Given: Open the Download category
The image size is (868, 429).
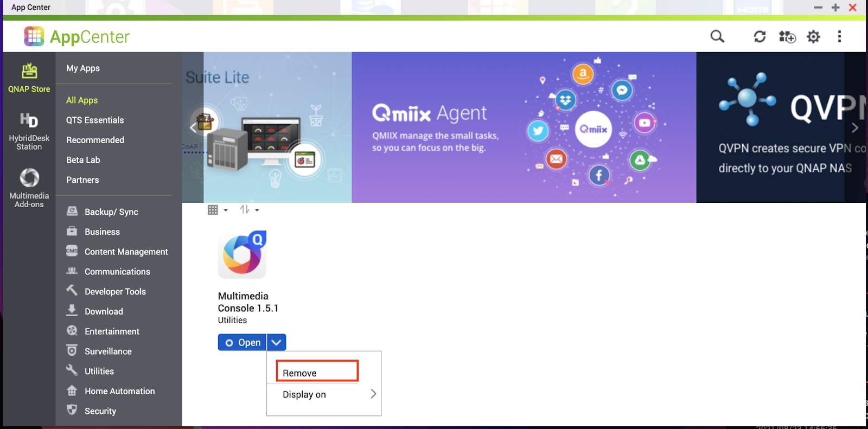Looking at the screenshot, I should (94, 311).
